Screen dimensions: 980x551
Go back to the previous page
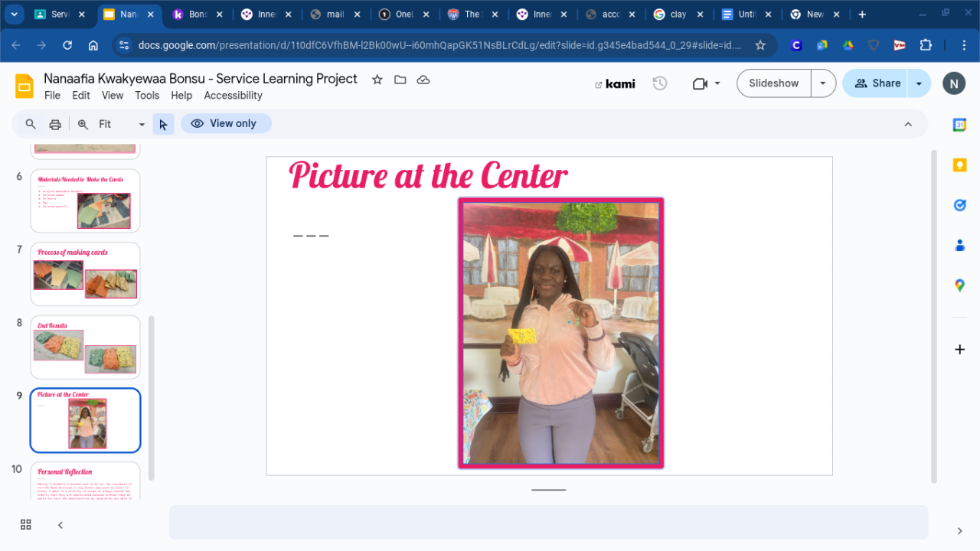[16, 45]
